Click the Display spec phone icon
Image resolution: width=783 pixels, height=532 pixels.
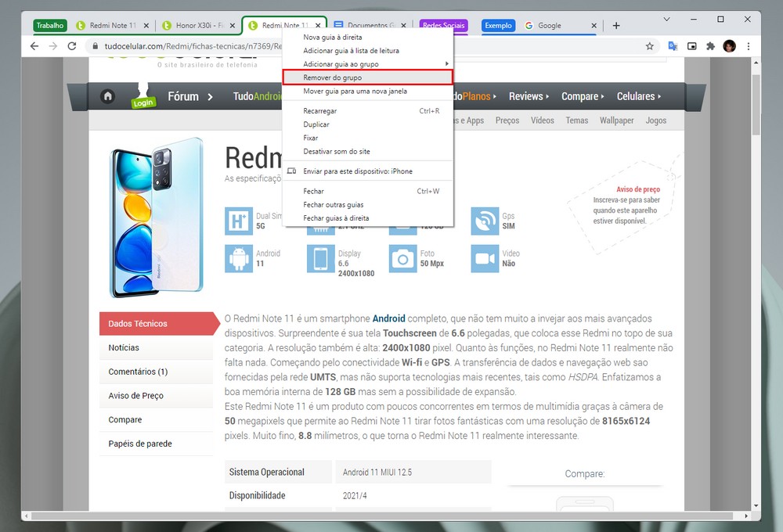pyautogui.click(x=320, y=258)
